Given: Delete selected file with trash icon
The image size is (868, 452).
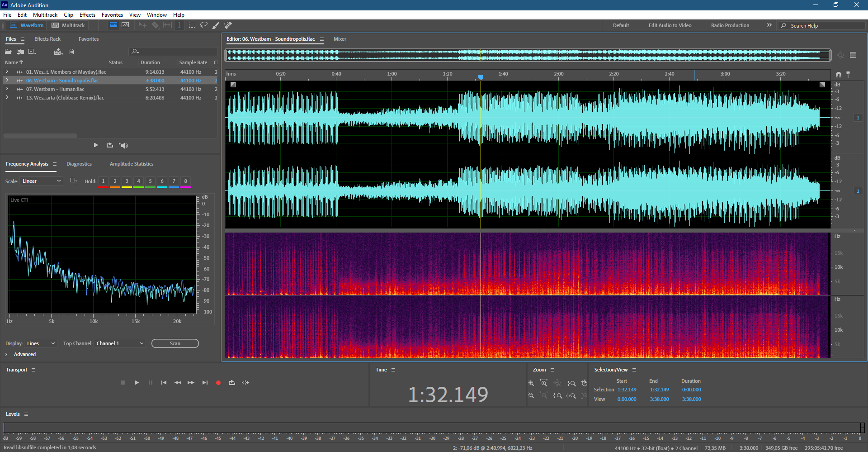Looking at the screenshot, I should (71, 52).
